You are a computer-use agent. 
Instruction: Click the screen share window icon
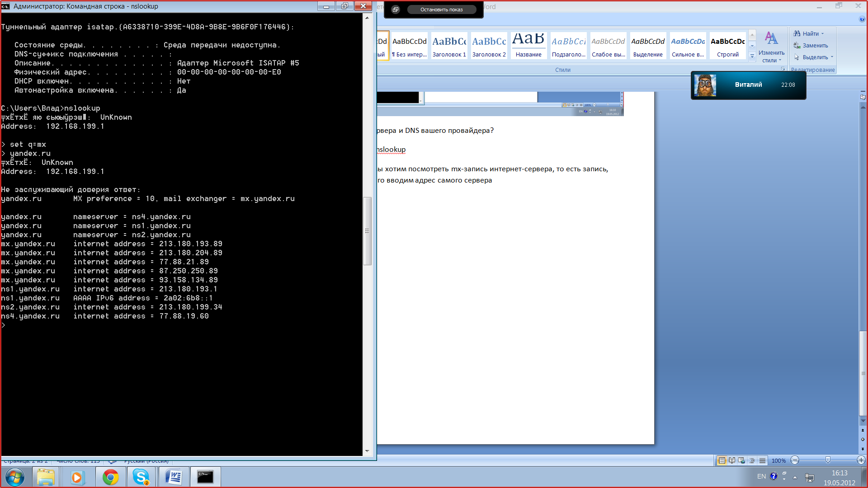(396, 9)
